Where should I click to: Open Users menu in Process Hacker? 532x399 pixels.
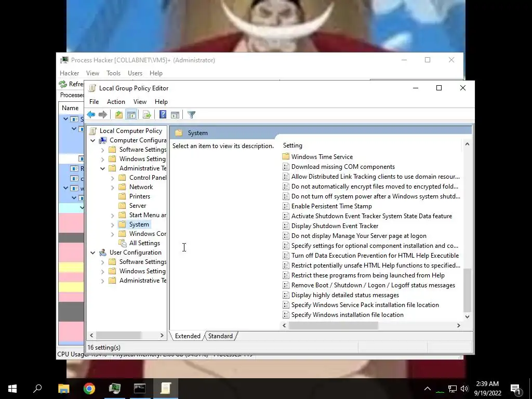[x=135, y=73]
